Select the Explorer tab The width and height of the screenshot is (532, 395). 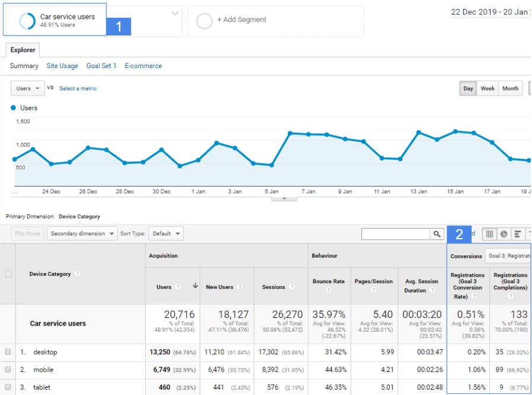pyautogui.click(x=23, y=50)
